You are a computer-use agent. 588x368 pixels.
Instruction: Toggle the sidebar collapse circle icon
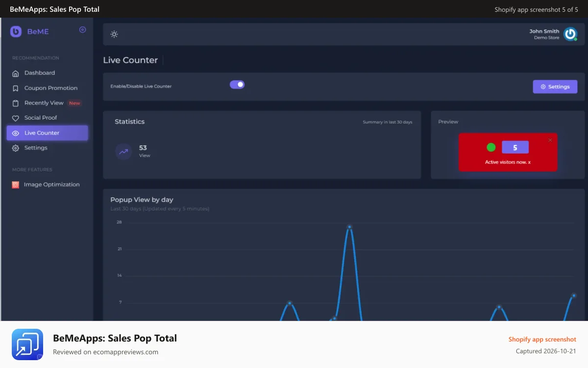pos(82,30)
